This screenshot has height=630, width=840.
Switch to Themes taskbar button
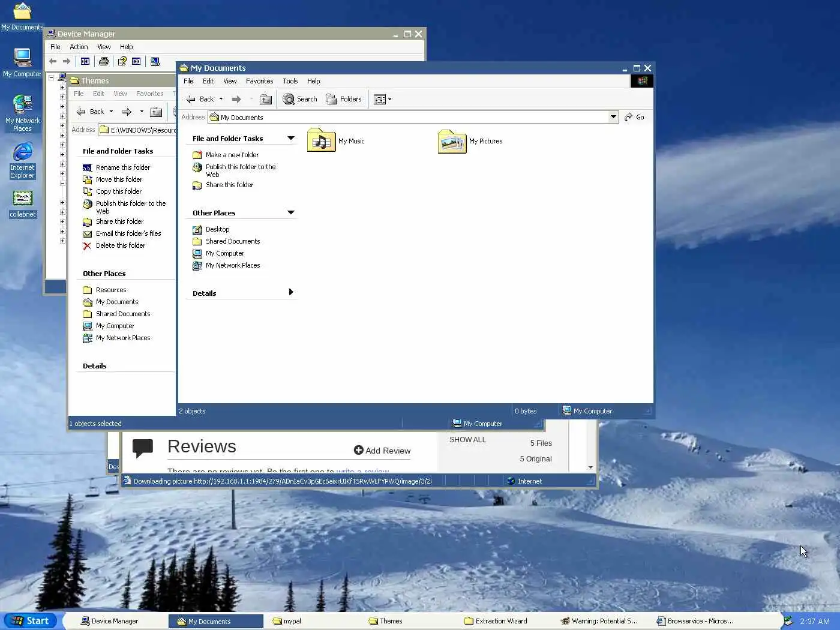pos(408,621)
